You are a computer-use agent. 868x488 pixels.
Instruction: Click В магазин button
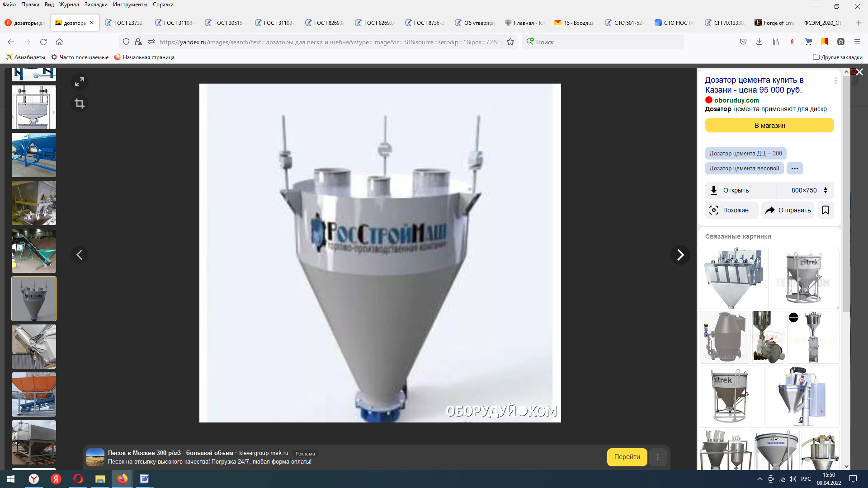(x=769, y=126)
